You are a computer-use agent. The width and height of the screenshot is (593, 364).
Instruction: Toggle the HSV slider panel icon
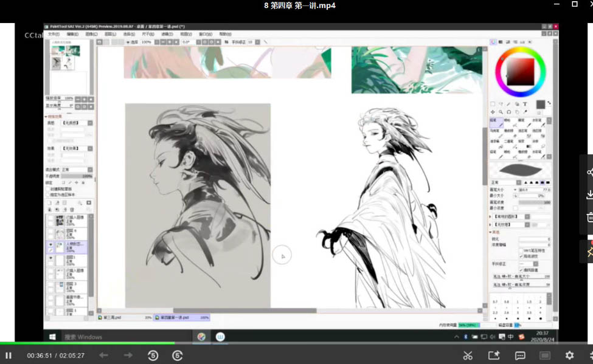pyautogui.click(x=508, y=42)
